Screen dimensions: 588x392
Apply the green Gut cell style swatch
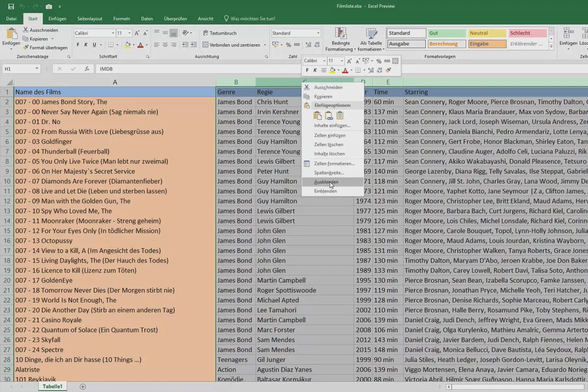(x=446, y=33)
